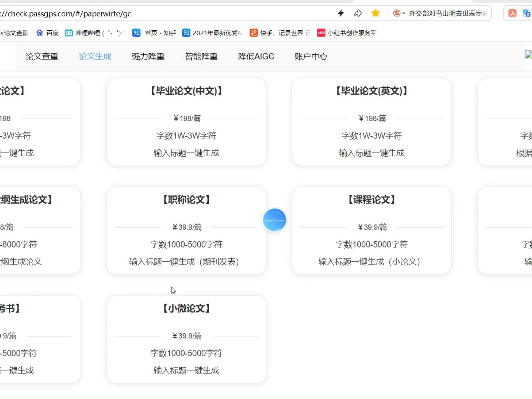Click ¥39.9/篇 price in 小微论文 card
Image resolution: width=532 pixels, height=399 pixels.
tap(187, 335)
